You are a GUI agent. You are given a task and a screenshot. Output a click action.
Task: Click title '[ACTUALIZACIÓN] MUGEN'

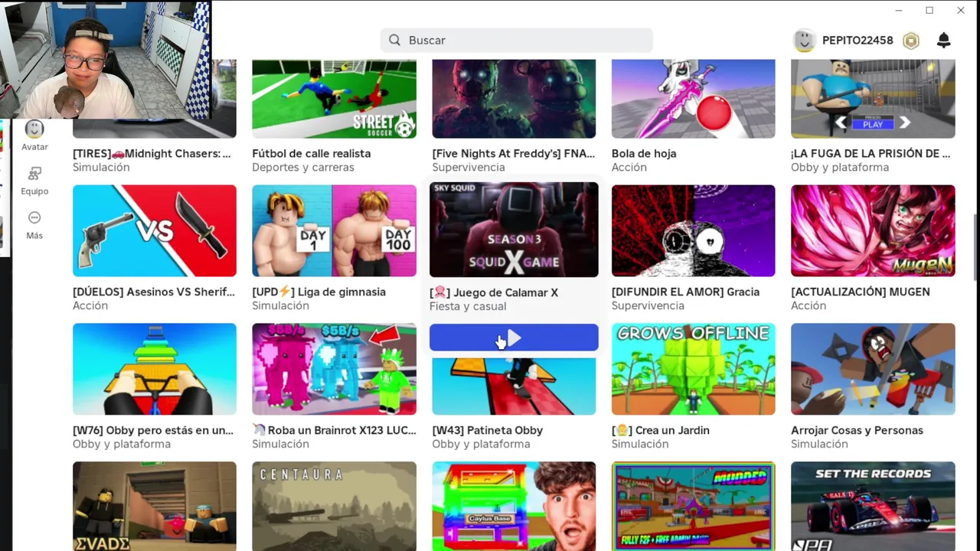tap(861, 292)
